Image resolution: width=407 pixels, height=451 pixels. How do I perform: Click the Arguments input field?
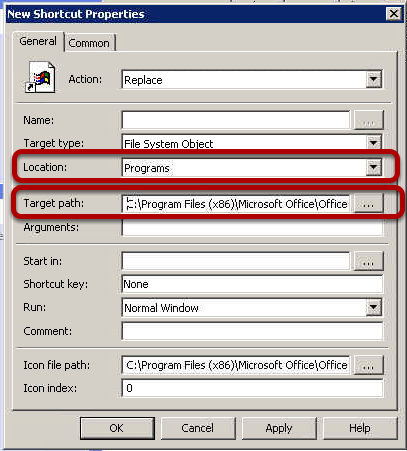252,228
